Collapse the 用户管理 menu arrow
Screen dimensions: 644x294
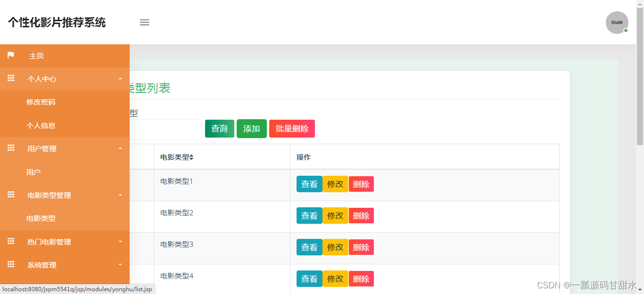pyautogui.click(x=120, y=148)
